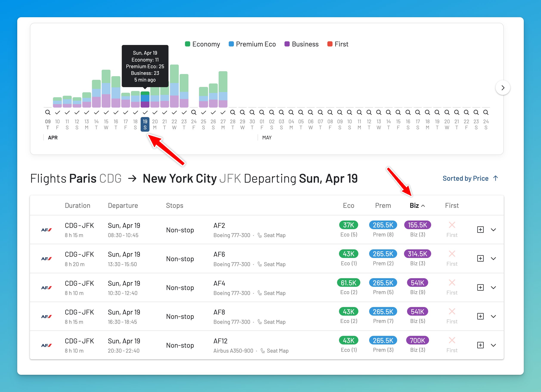
Task: Click the Sorted by Price link
Action: point(465,178)
